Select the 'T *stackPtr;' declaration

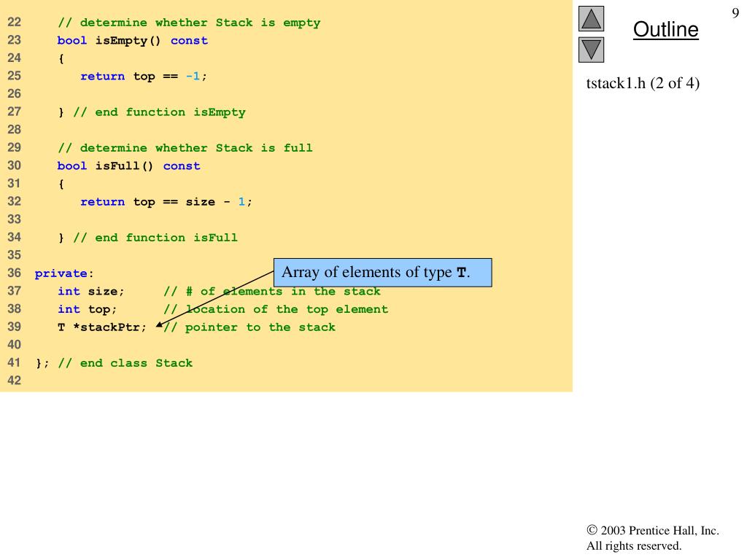[102, 327]
